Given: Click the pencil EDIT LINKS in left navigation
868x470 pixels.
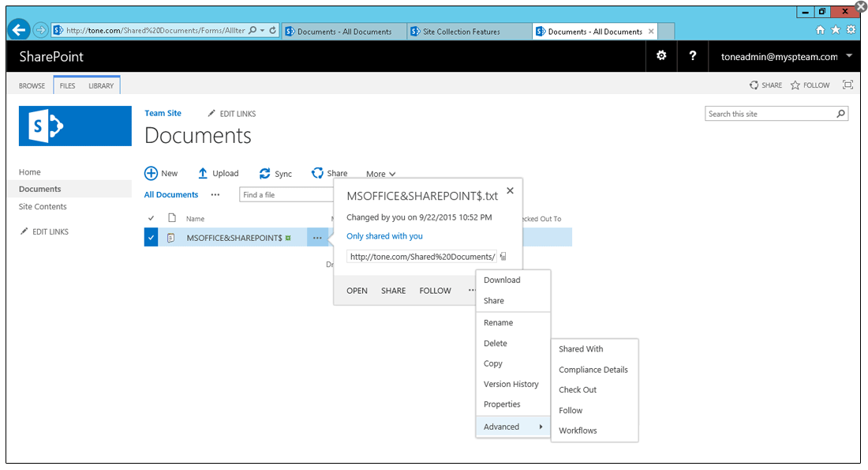Looking at the screenshot, I should pyautogui.click(x=44, y=231).
